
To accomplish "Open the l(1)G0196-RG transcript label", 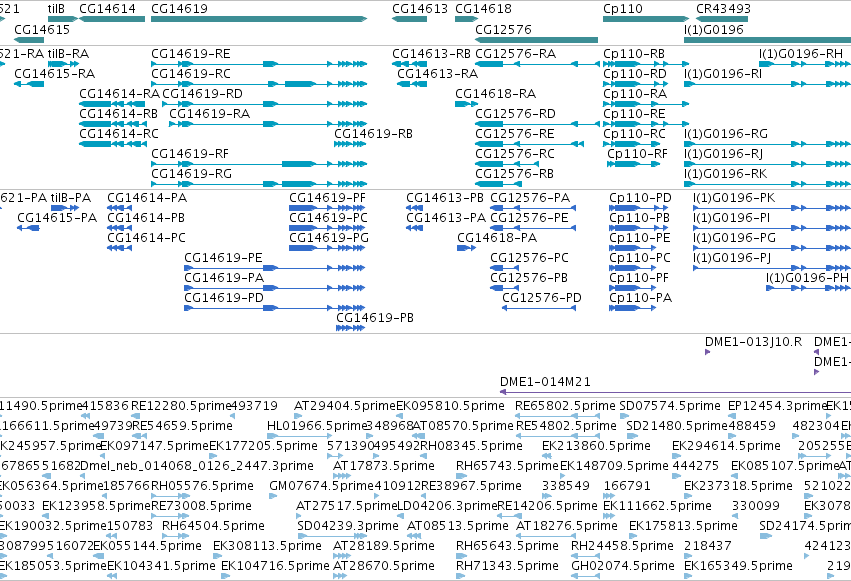I will [726, 134].
